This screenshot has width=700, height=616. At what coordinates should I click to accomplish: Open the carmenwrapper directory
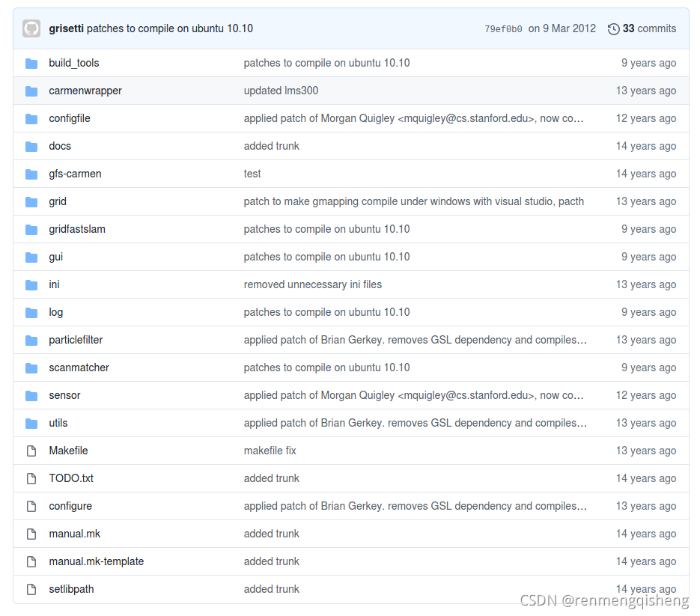85,91
